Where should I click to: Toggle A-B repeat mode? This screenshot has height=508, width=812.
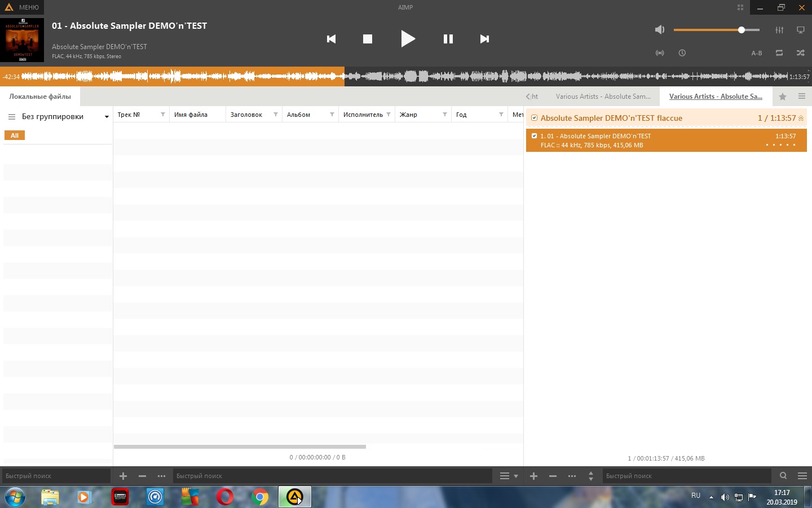[x=757, y=53]
